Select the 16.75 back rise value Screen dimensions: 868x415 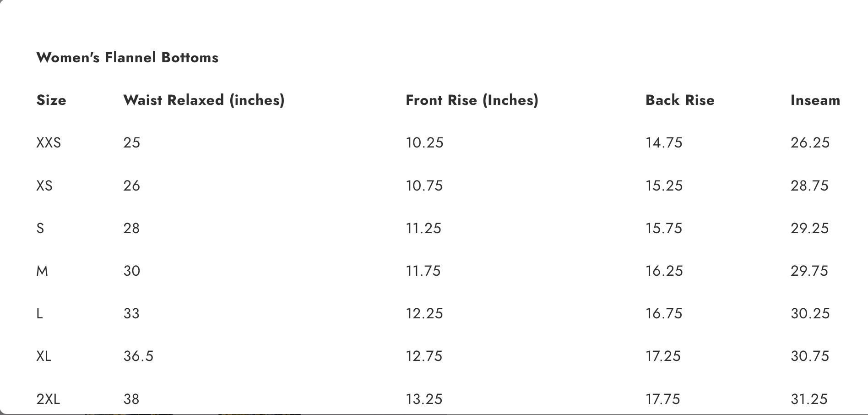pyautogui.click(x=664, y=313)
